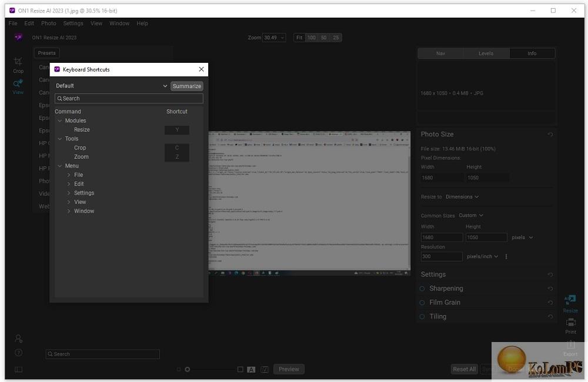Open the Photo menu

pos(48,24)
